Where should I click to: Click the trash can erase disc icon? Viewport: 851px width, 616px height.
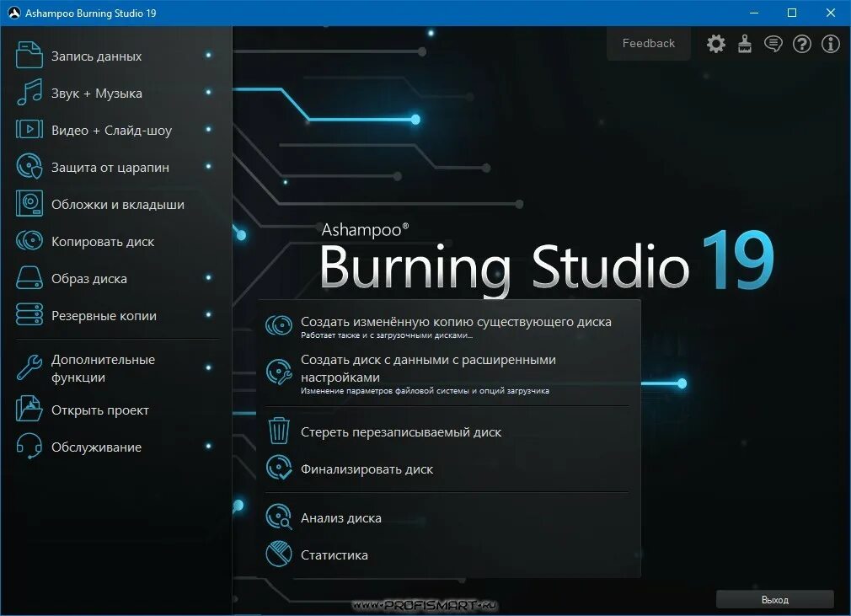click(279, 431)
